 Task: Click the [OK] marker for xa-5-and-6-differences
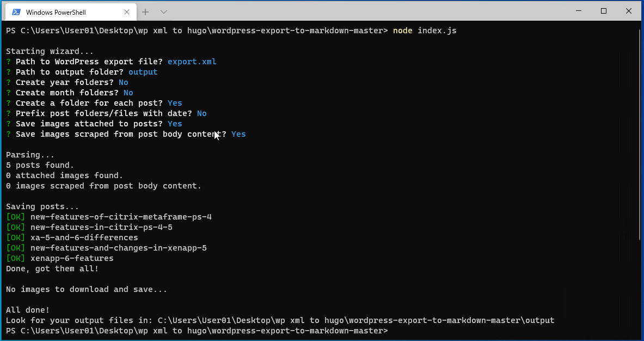pos(15,238)
